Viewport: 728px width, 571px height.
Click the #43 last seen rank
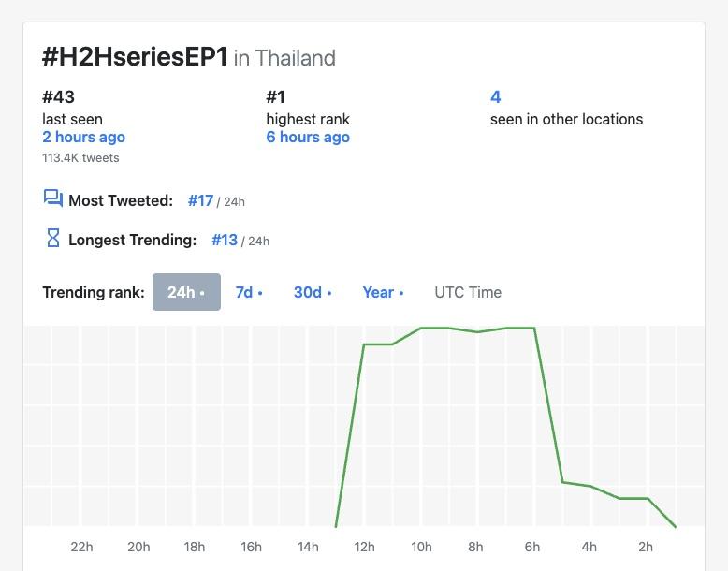58,96
